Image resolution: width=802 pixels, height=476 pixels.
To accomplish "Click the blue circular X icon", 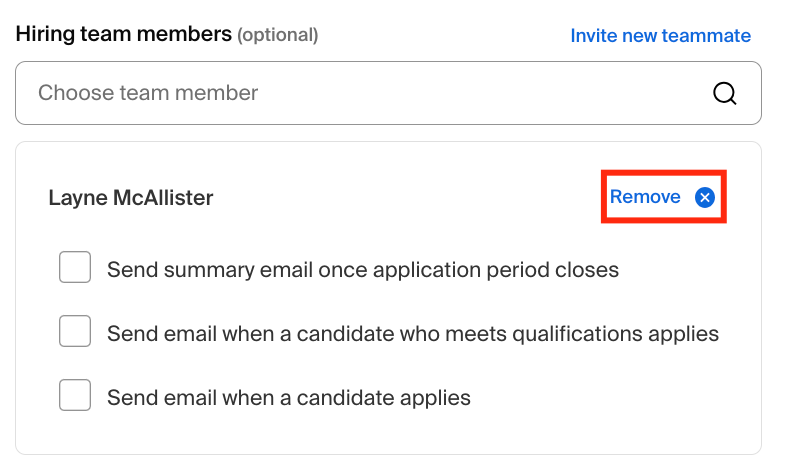I will click(704, 197).
